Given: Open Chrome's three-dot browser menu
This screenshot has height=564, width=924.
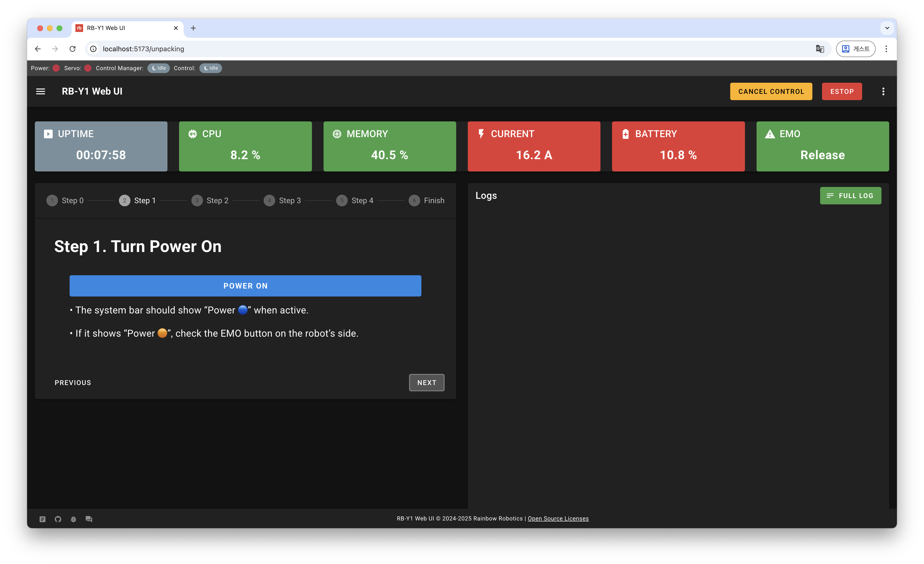Looking at the screenshot, I should click(886, 49).
